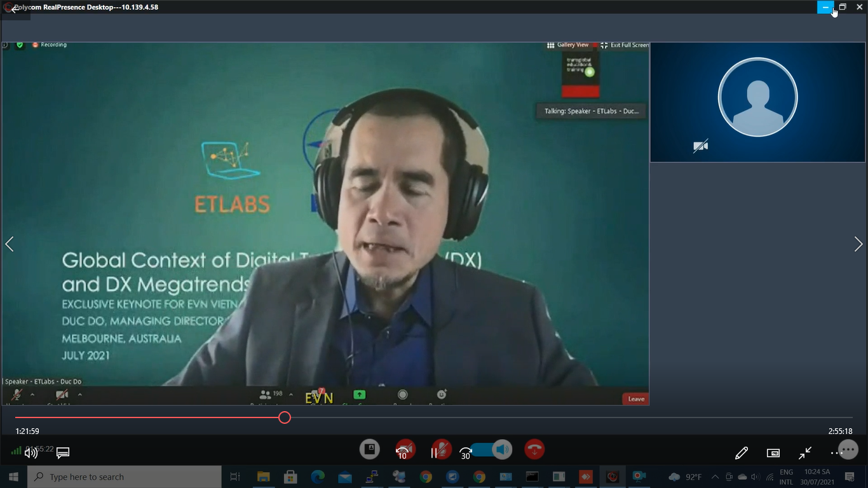The height and width of the screenshot is (488, 868).
Task: Click the Speaker - ETLabs - Duc Do name tag
Action: [x=43, y=381]
